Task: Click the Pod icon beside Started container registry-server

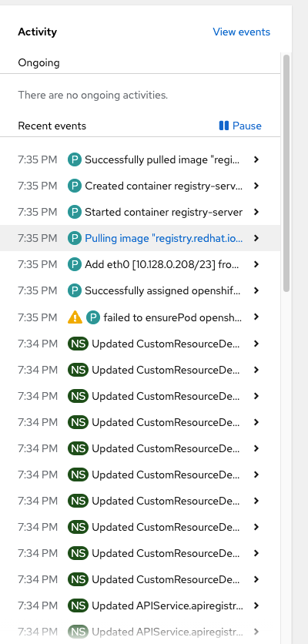Action: (x=75, y=212)
